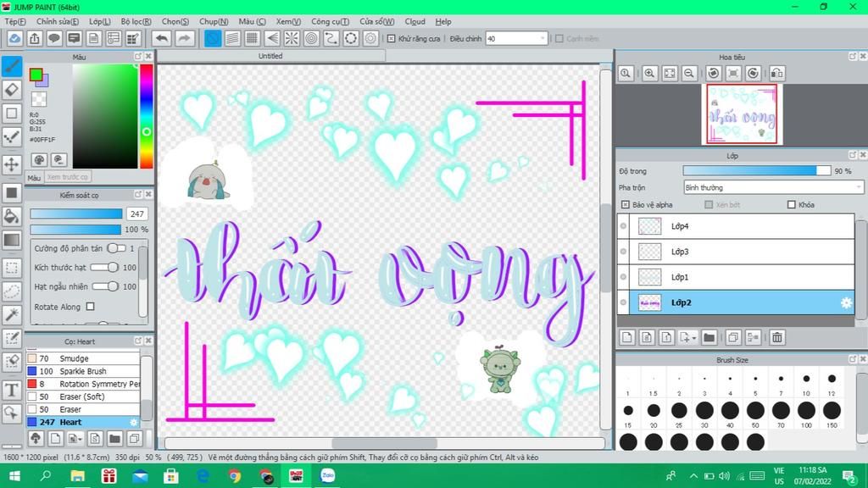Select the Brush tool

coord(12,66)
